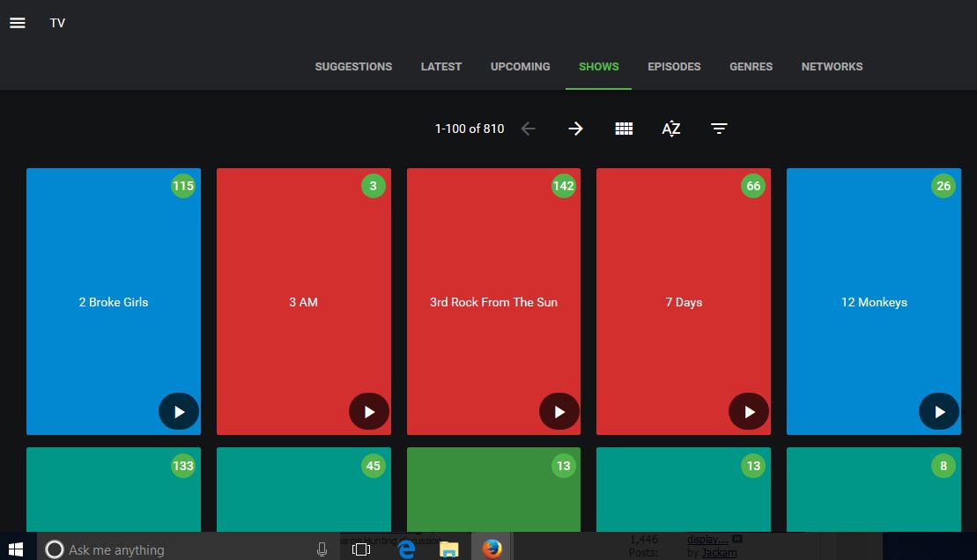Play 3rd Rock From The Sun
Viewport: 977px width, 560px height.
(x=559, y=411)
